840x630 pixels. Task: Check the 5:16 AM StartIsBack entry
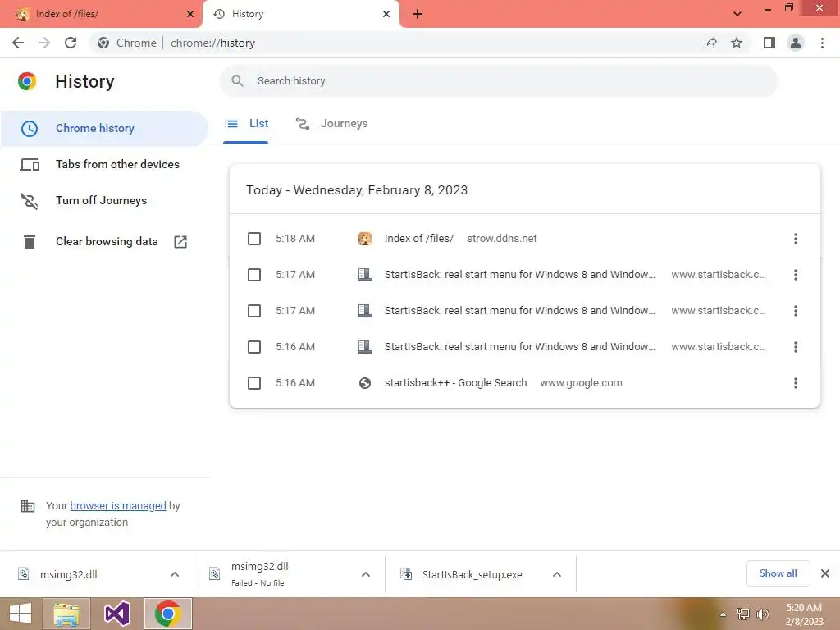[x=254, y=347]
